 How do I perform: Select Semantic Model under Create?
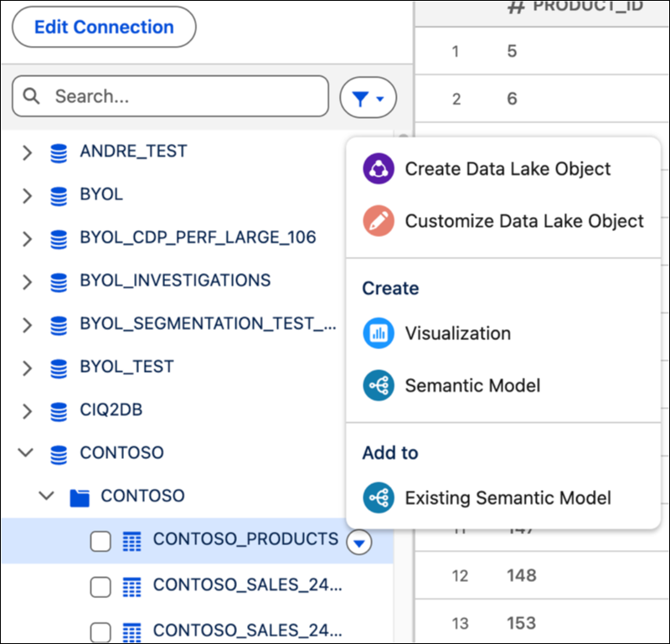coord(503,385)
